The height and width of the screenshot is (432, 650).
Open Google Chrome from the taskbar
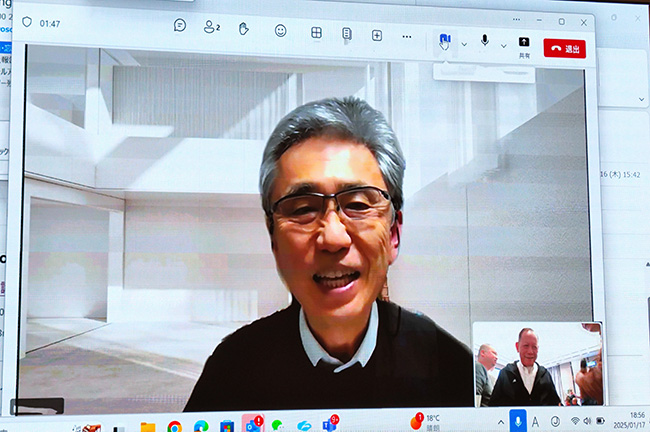tap(175, 427)
